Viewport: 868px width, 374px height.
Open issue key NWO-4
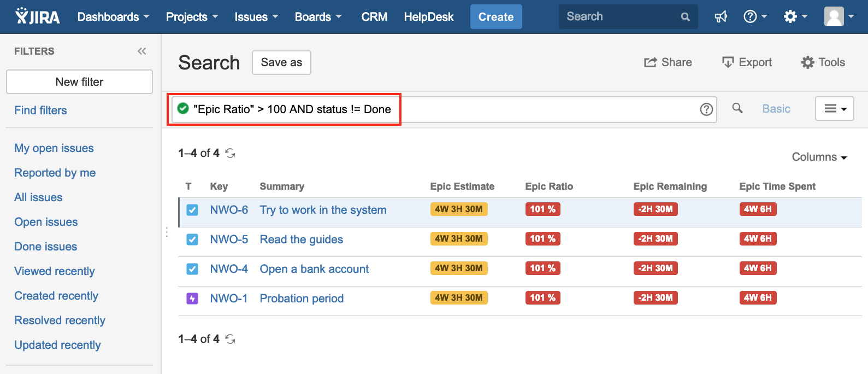pyautogui.click(x=229, y=269)
